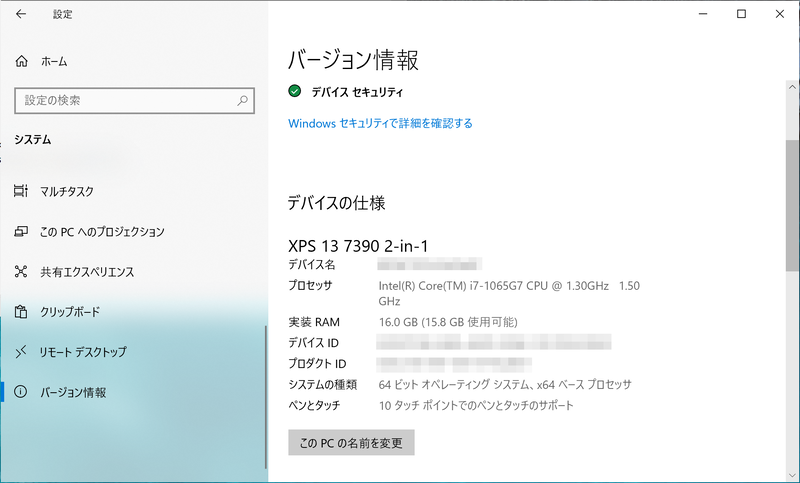Select the システムの種類 label
Screen dimensions: 800x483
click(x=322, y=385)
